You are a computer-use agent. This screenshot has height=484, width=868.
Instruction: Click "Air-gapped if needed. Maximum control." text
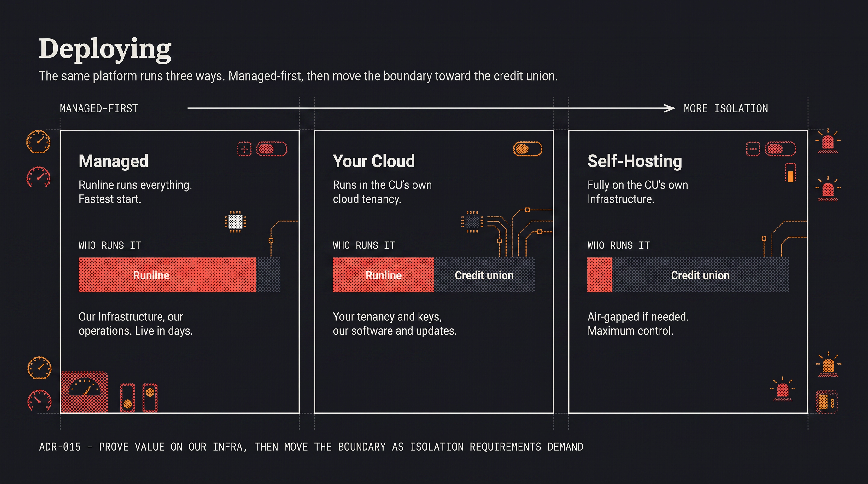638,324
